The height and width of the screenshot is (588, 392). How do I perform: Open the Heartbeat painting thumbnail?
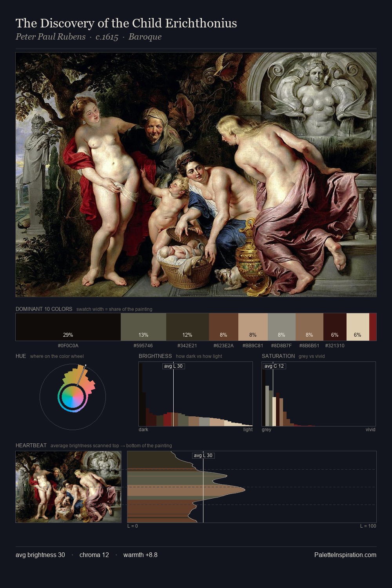click(x=69, y=487)
